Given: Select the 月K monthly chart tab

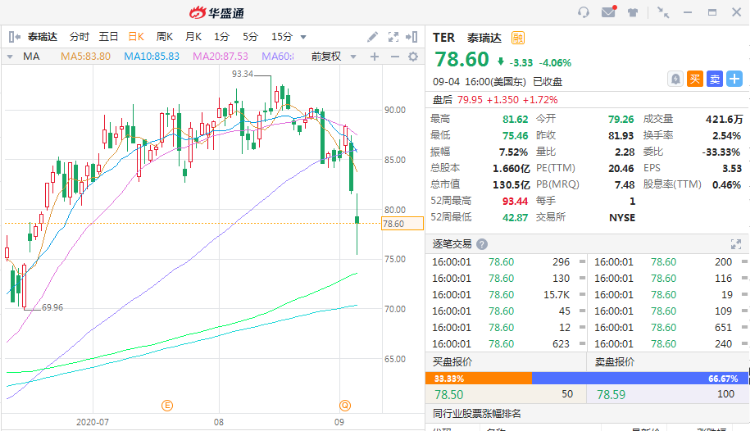Looking at the screenshot, I should click(x=193, y=37).
